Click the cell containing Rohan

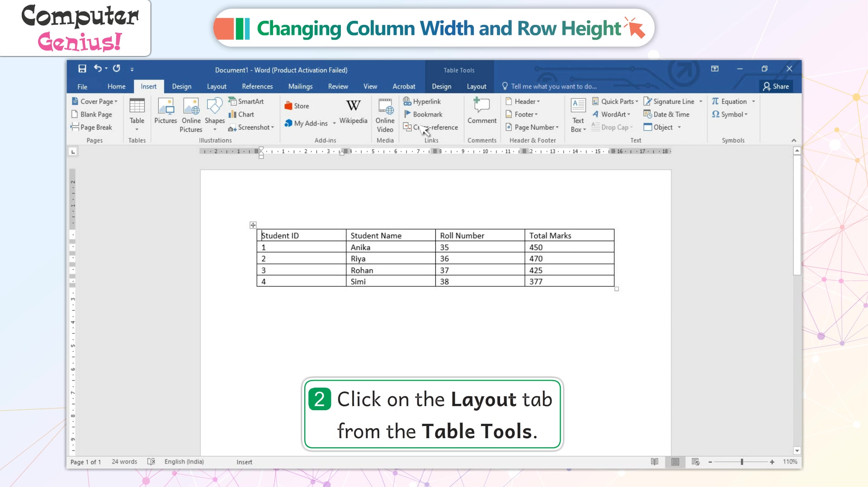tap(391, 270)
